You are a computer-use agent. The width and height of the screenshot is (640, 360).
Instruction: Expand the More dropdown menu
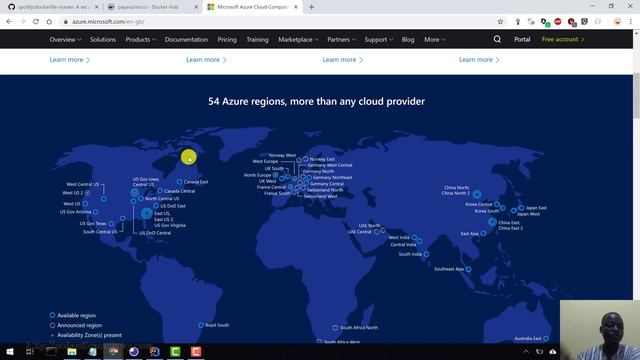[435, 39]
